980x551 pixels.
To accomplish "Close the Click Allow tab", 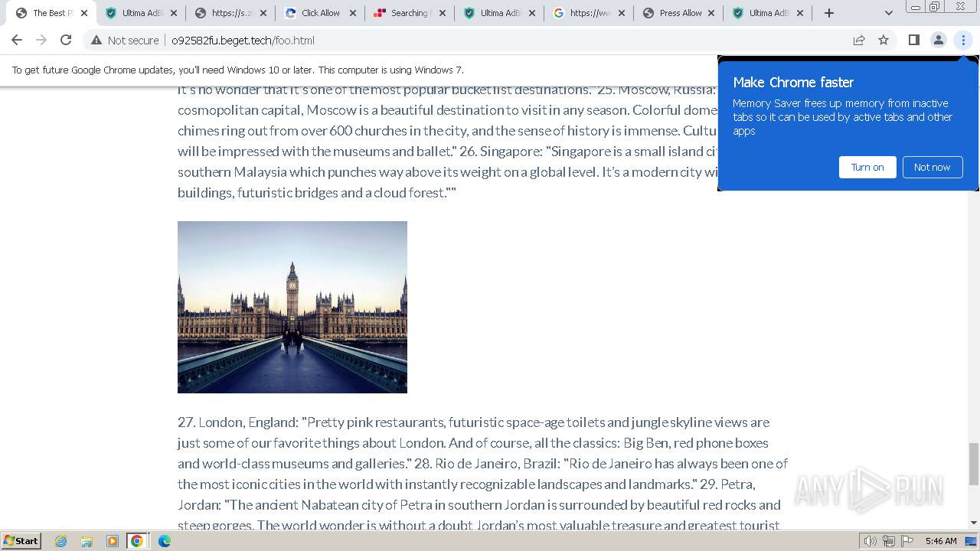I will [x=353, y=13].
